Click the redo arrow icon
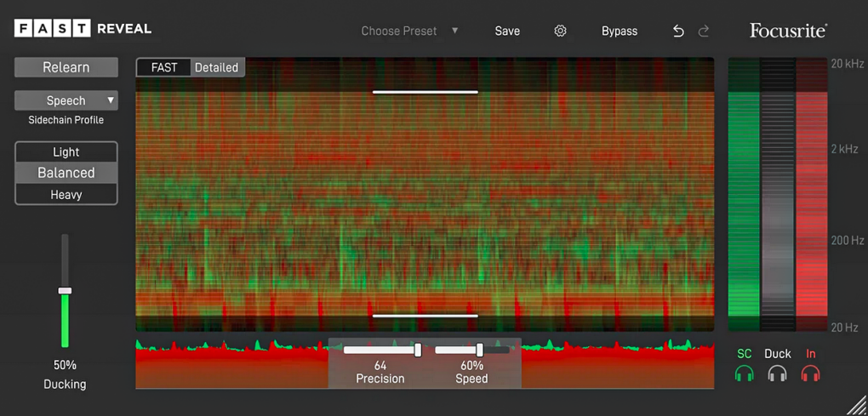 click(x=704, y=31)
